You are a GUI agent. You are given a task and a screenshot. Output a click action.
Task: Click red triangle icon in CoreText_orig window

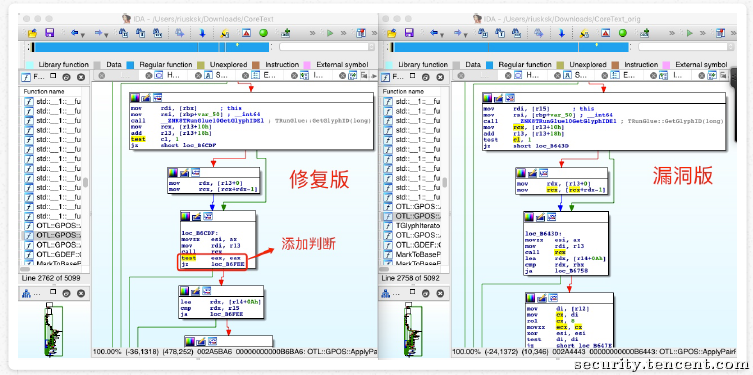click(605, 33)
